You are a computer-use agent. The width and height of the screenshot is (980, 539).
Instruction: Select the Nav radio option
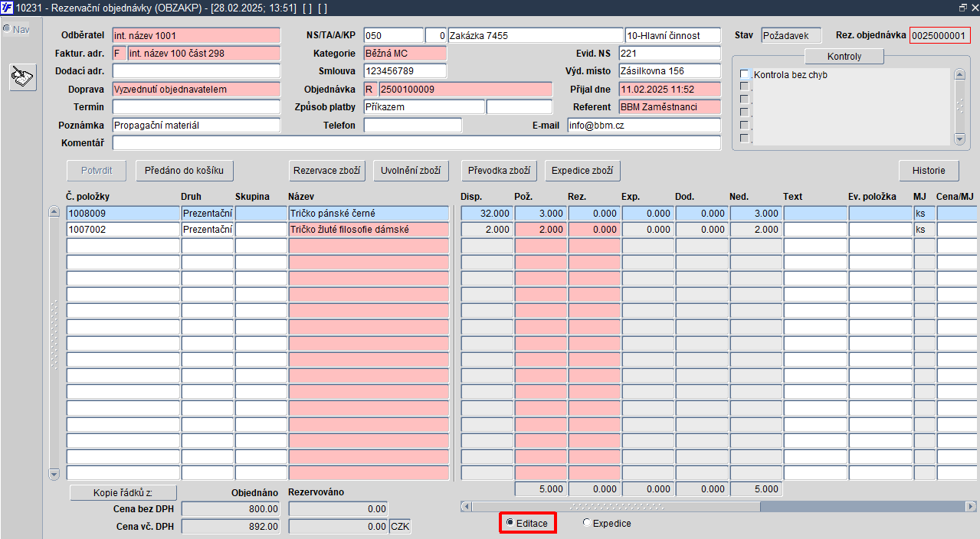click(x=6, y=29)
